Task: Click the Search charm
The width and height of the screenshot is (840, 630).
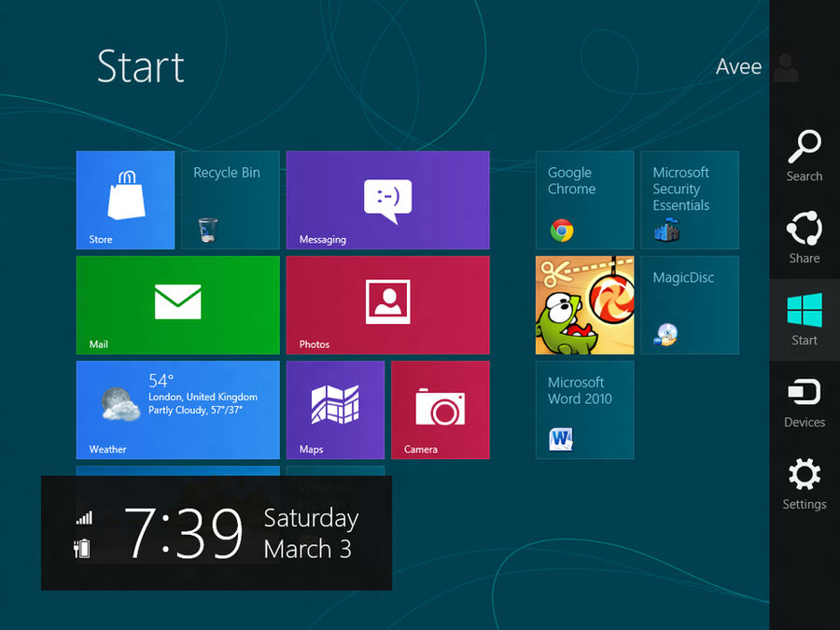Action: pos(805,156)
